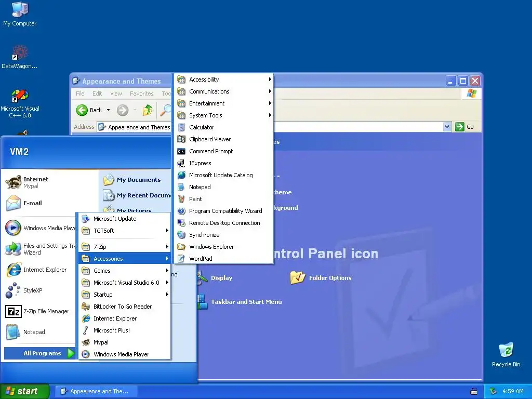This screenshot has width=532, height=399.
Task: Open Program Compatibility Wizard
Action: (223, 211)
